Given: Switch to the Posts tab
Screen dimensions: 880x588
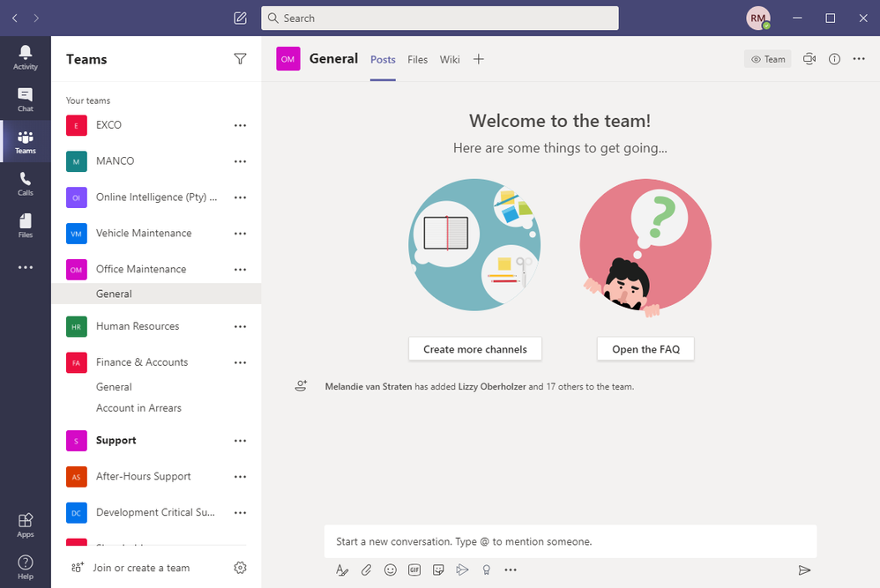Looking at the screenshot, I should 383,59.
